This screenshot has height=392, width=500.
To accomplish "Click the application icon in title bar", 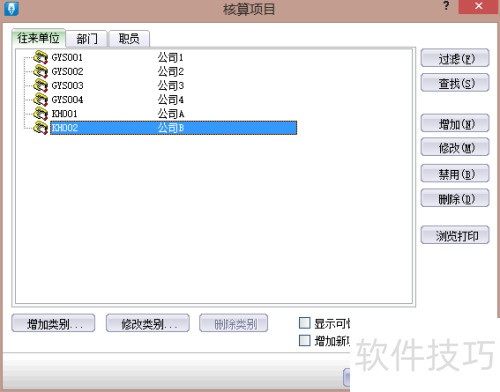I will click(12, 8).
